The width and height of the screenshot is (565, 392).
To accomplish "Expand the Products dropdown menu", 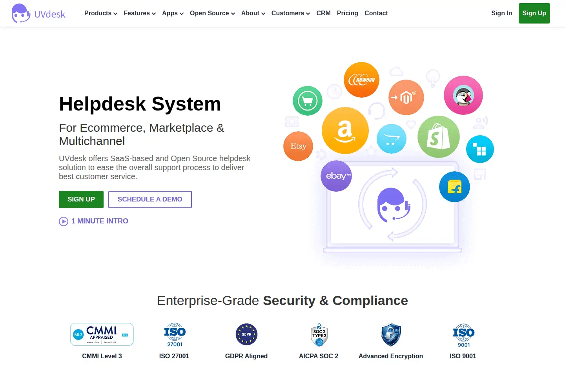I will pyautogui.click(x=101, y=13).
